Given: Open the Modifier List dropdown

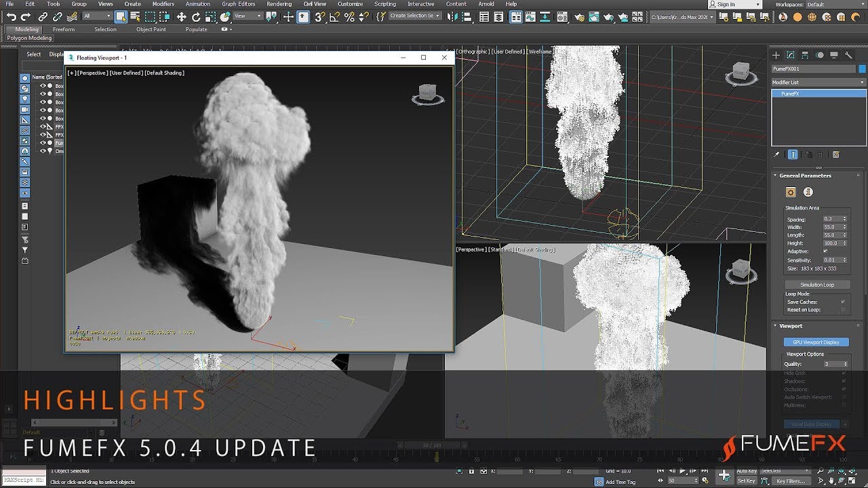Looking at the screenshot, I should point(818,82).
